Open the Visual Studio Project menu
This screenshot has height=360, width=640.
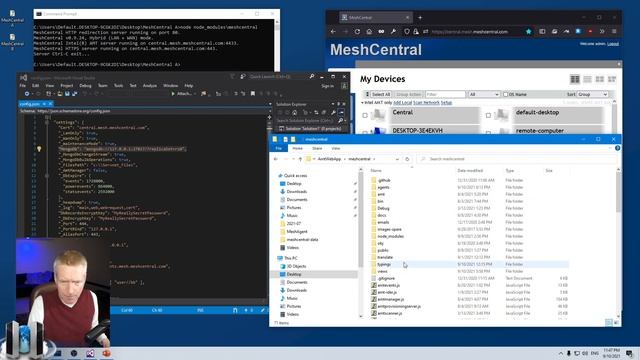pos(67,86)
